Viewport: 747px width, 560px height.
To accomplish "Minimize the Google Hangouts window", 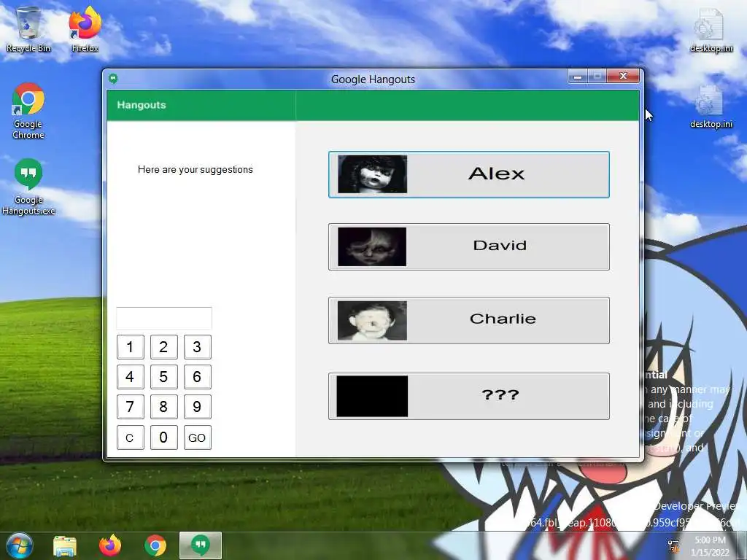I will pos(578,76).
